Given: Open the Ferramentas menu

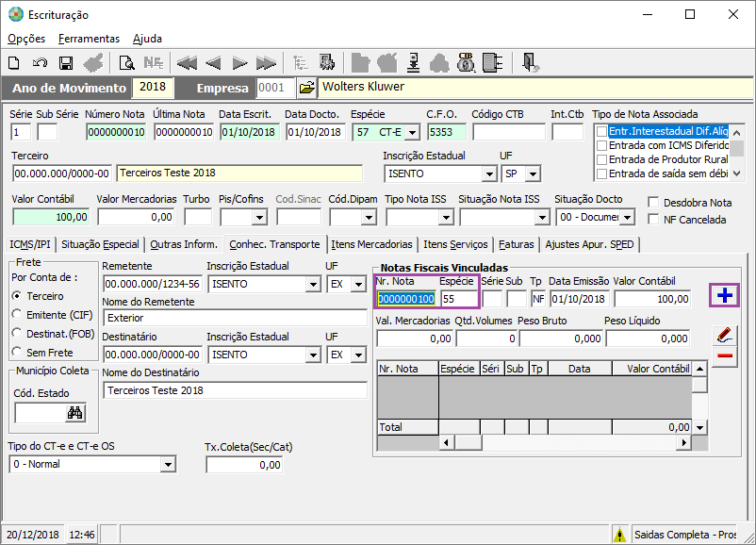Looking at the screenshot, I should [x=89, y=39].
